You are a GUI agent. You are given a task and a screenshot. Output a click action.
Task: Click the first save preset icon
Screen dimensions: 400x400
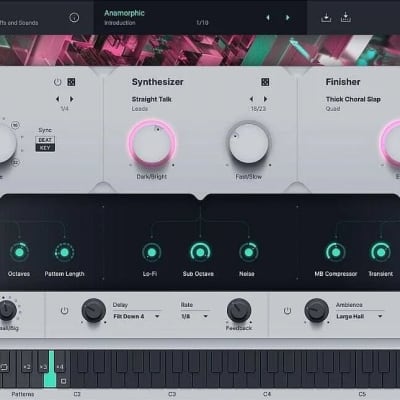pos(326,17)
